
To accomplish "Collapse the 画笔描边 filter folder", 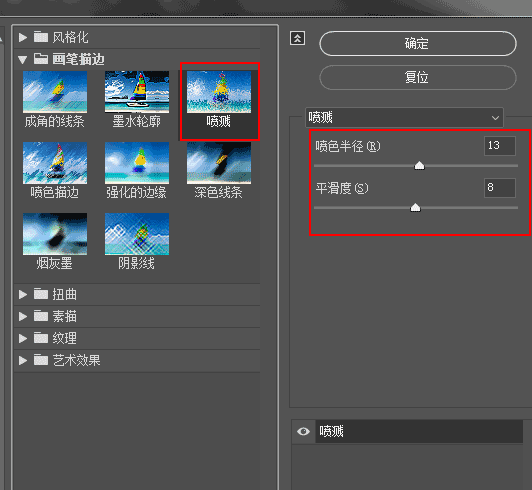I will point(23,60).
